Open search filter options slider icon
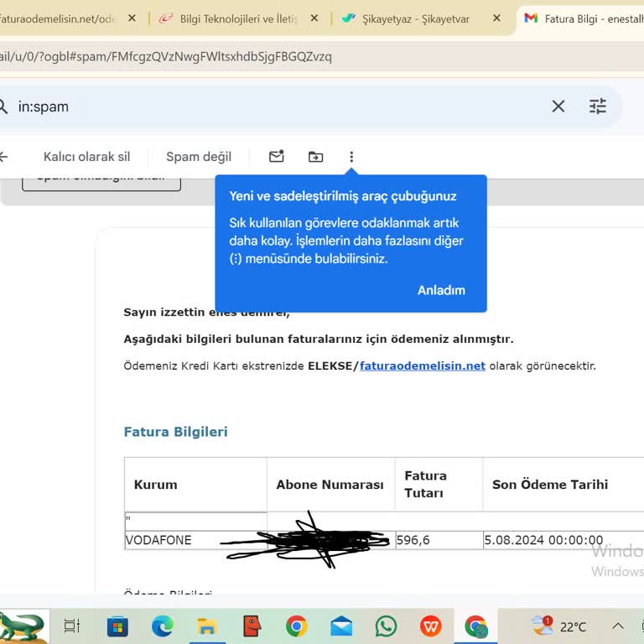 pos(598,106)
